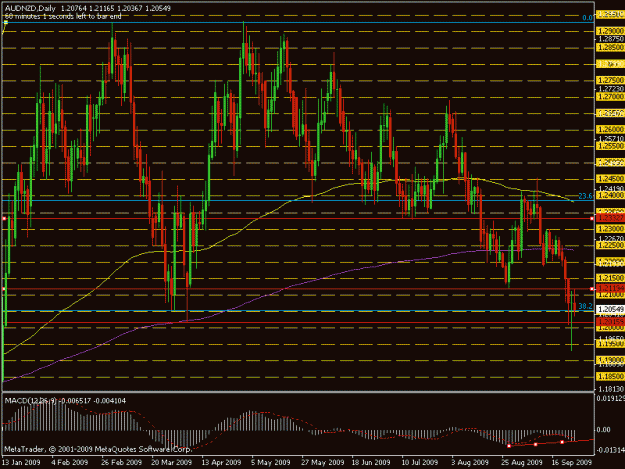Click the AUDNZD,Daily chart title text

(30, 8)
